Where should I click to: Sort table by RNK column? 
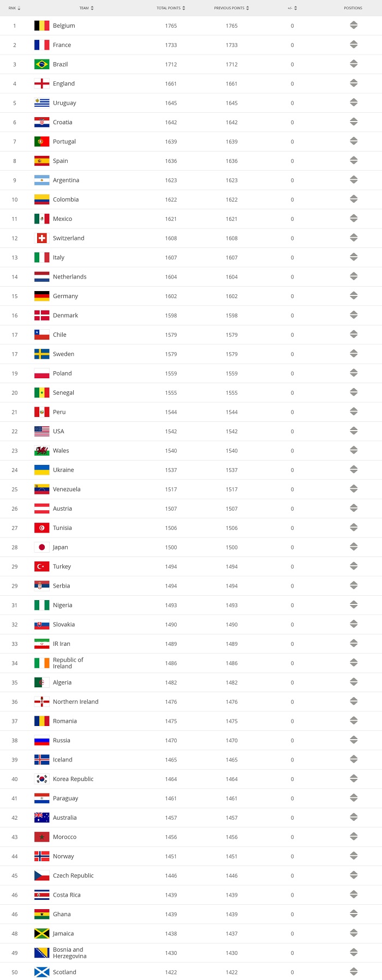point(14,8)
